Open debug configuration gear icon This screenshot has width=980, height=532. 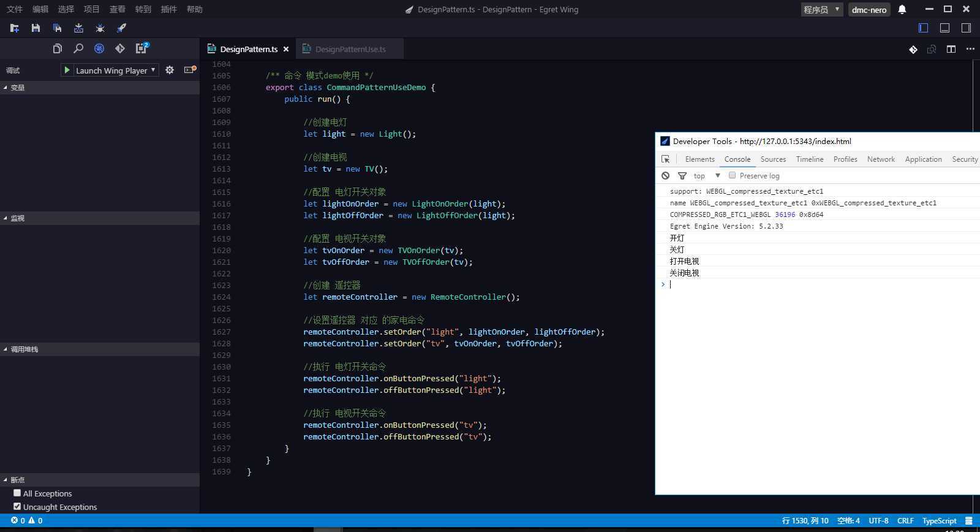(170, 70)
